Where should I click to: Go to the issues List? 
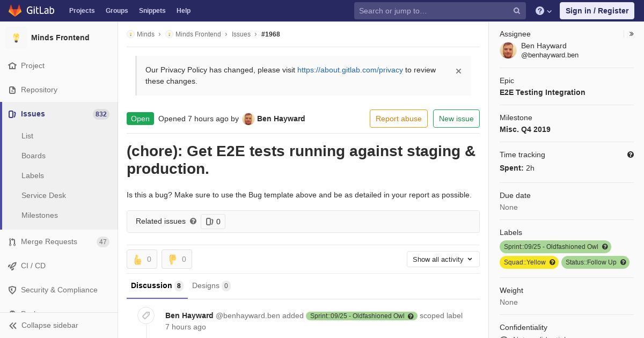[x=27, y=136]
